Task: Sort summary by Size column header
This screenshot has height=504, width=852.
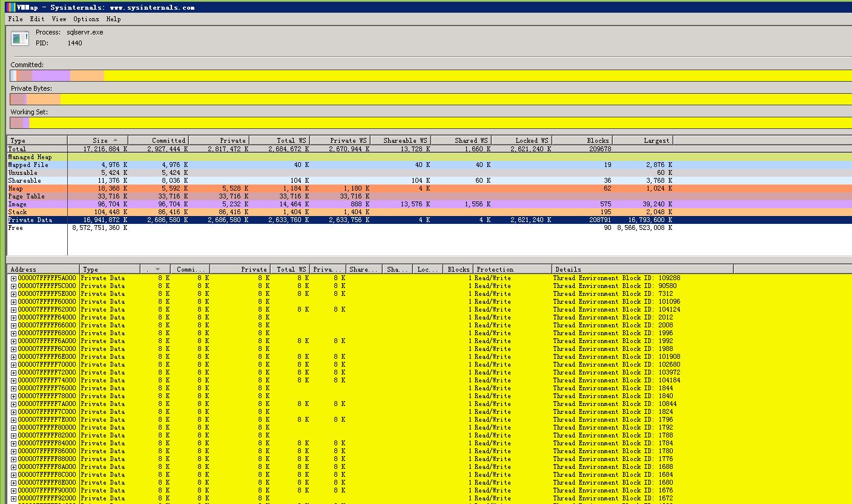Action: point(97,140)
